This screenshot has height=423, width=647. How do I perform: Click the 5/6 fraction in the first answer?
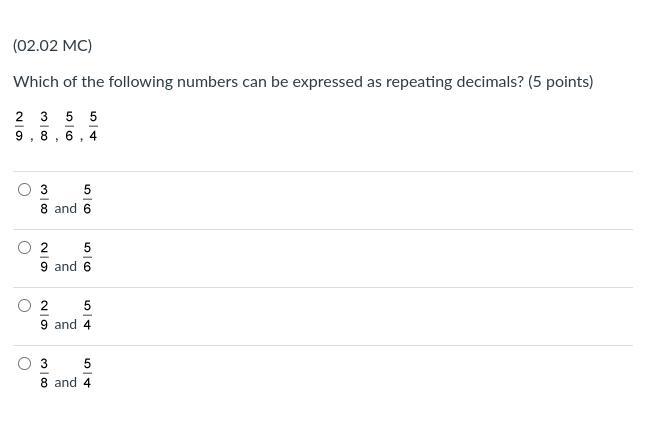click(x=87, y=199)
